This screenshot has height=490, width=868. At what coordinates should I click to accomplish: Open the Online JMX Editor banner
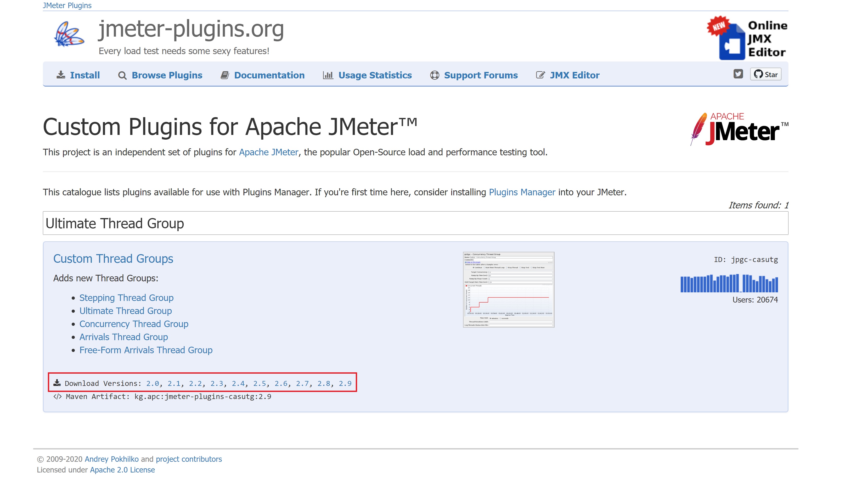click(747, 38)
